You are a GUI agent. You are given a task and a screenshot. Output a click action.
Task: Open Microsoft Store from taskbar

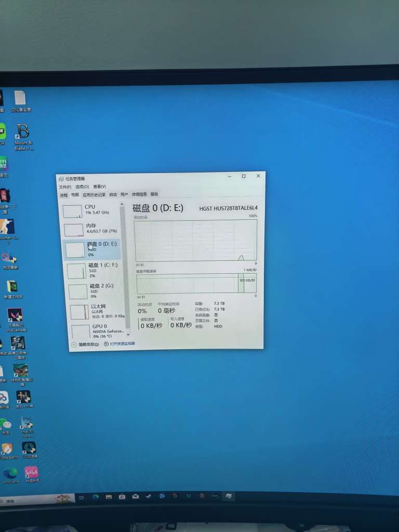tap(122, 497)
